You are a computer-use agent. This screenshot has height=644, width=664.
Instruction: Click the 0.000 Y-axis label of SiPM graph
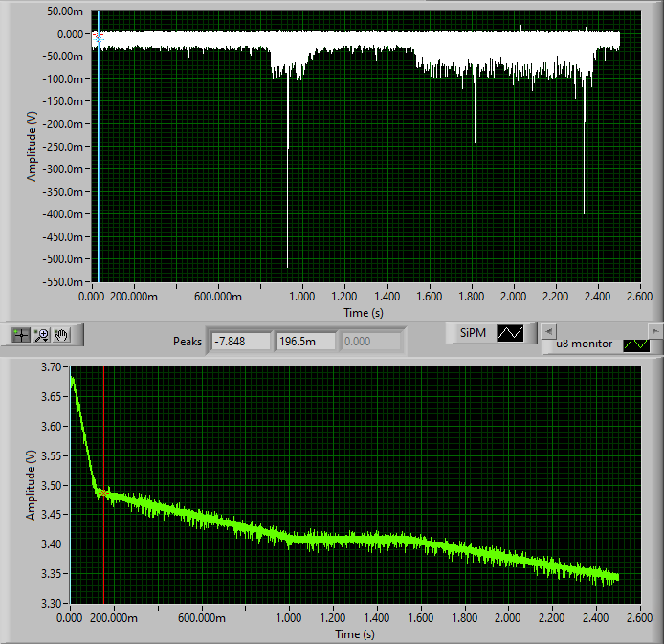[x=70, y=33]
